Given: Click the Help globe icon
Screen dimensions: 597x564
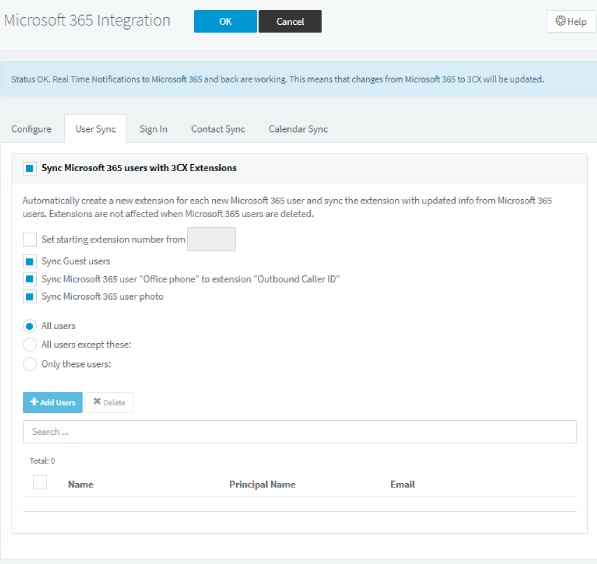Looking at the screenshot, I should coord(560,21).
